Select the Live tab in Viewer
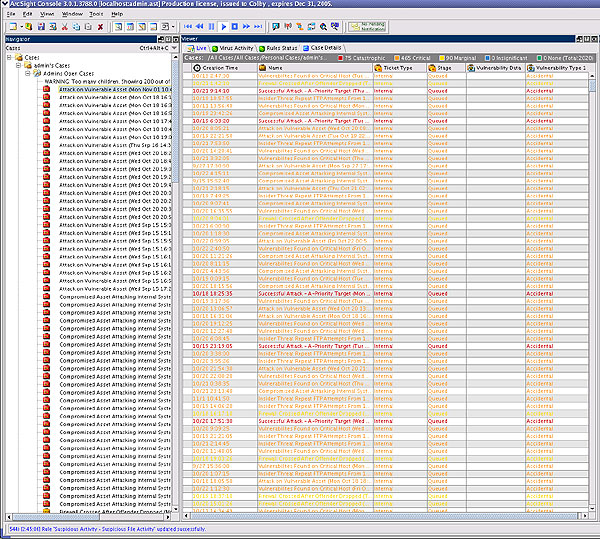Viewport: 600px width, 539px height. (197, 47)
